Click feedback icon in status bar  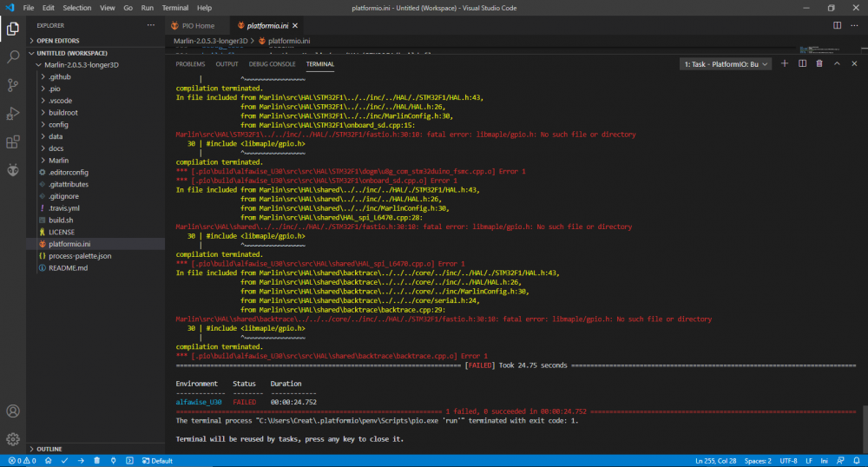(x=840, y=461)
